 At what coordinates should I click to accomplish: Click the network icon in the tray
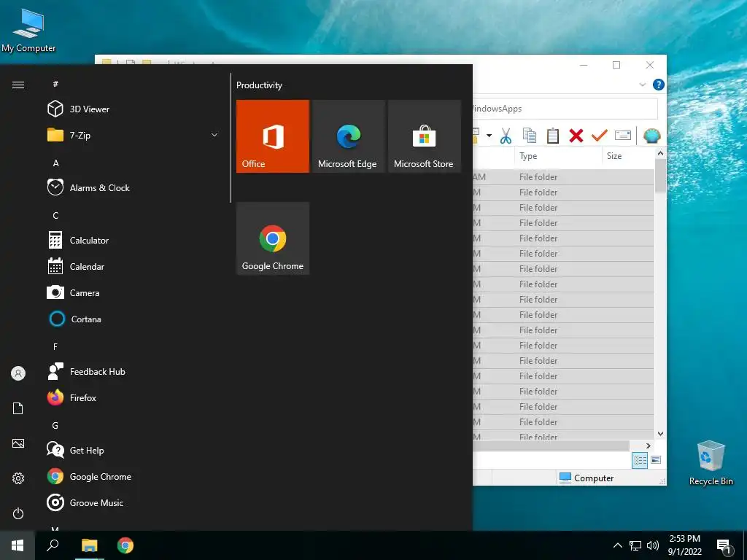(x=635, y=545)
